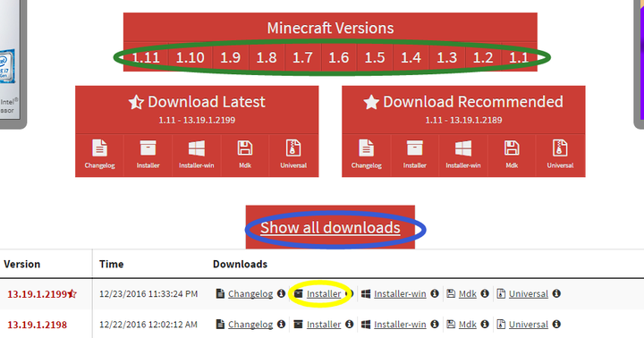Click the Minecraft Versions heading
This screenshot has width=644, height=338.
330,28
